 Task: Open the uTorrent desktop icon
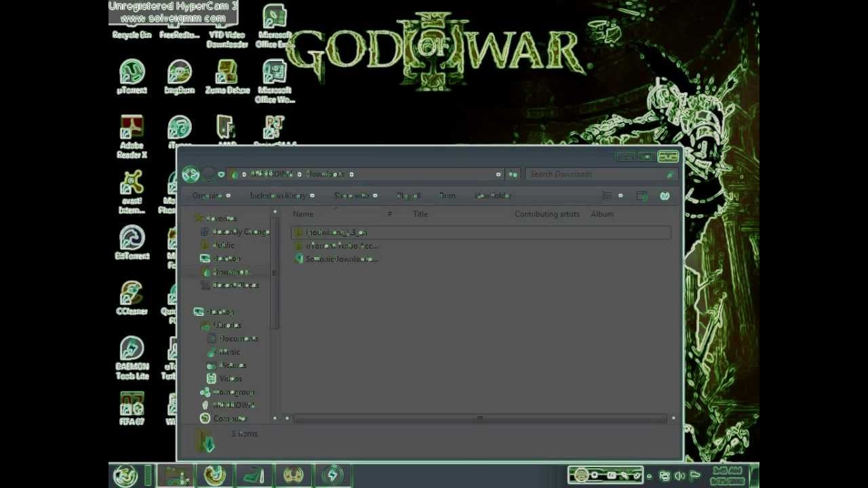[x=132, y=77]
